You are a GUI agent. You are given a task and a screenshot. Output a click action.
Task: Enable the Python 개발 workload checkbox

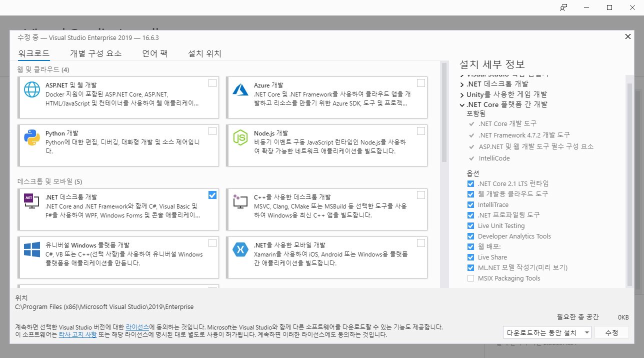212,131
